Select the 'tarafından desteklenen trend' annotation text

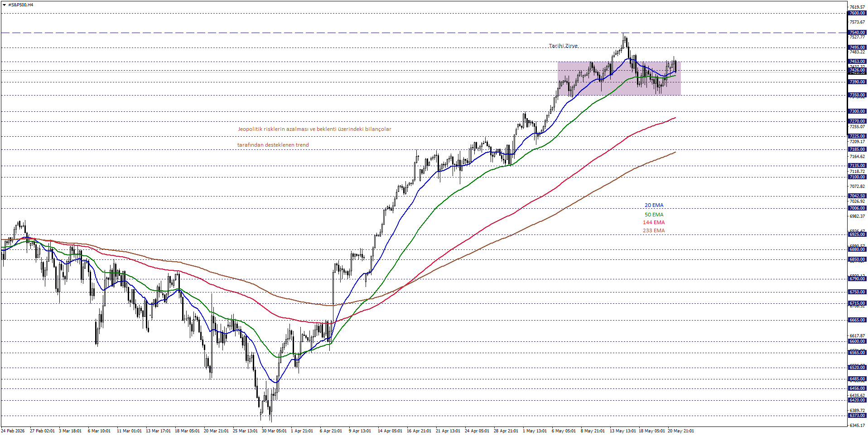pyautogui.click(x=273, y=145)
